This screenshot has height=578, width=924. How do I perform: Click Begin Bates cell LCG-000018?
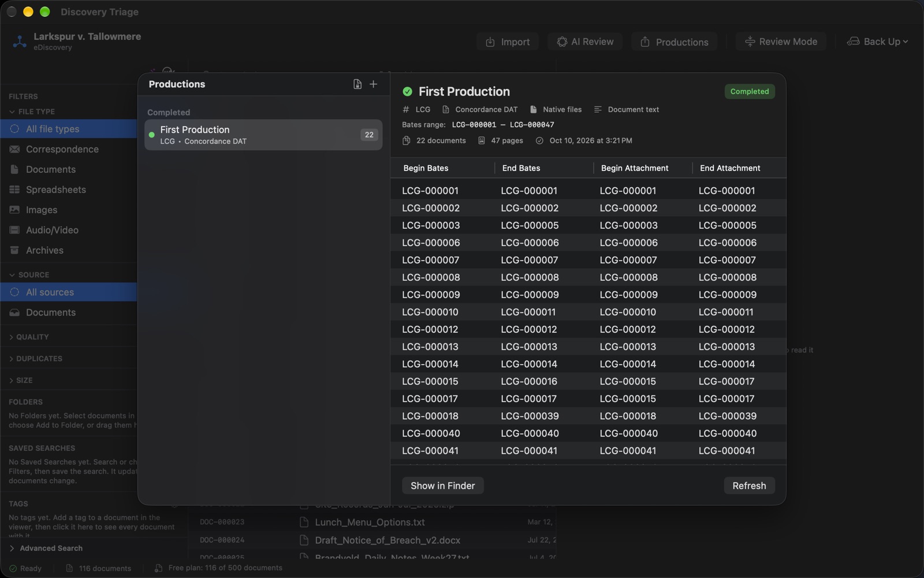coord(431,416)
